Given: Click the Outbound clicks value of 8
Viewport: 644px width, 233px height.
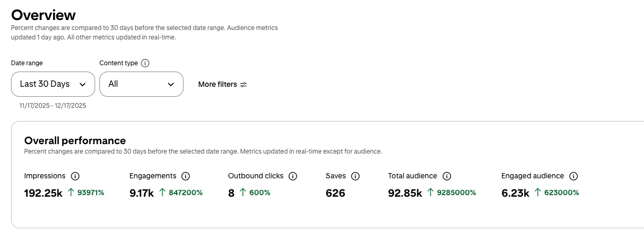Looking at the screenshot, I should pos(231,193).
